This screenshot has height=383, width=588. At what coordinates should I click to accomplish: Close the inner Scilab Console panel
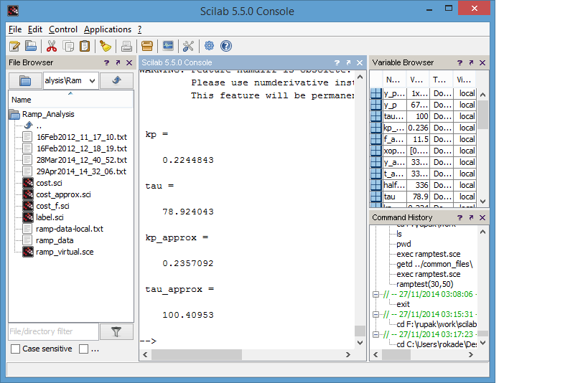(x=360, y=62)
